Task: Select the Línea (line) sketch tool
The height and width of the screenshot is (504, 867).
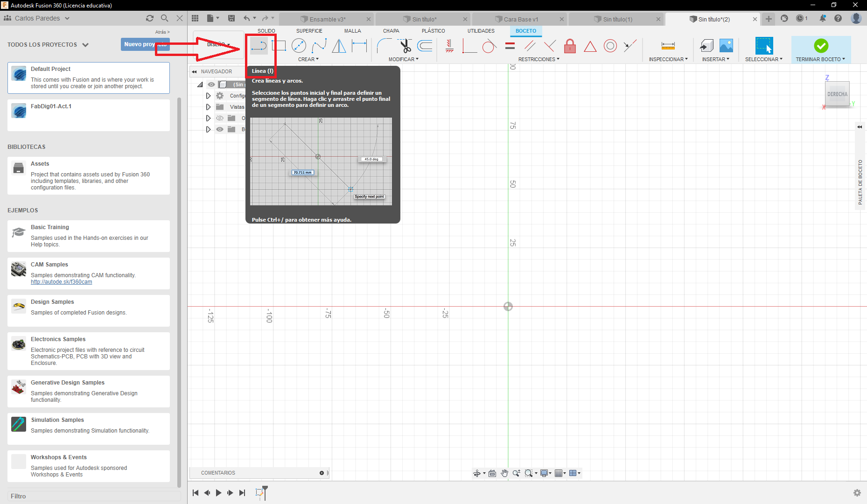Action: tap(259, 46)
